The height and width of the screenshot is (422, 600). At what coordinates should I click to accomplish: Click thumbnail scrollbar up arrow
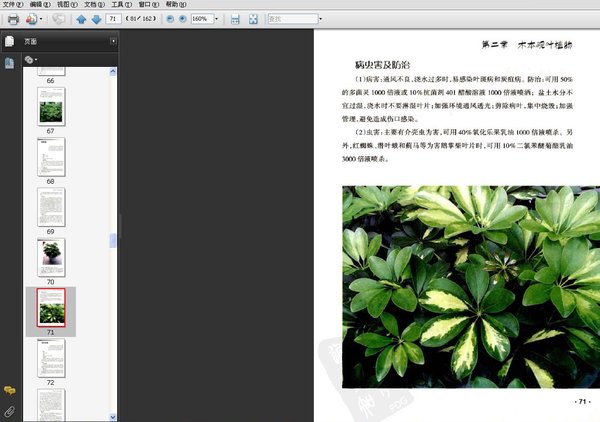tap(113, 72)
